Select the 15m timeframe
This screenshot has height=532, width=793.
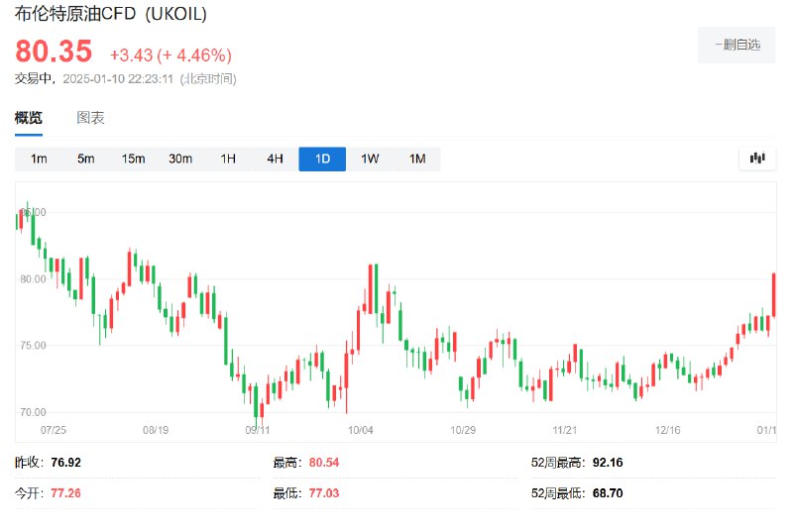click(133, 159)
